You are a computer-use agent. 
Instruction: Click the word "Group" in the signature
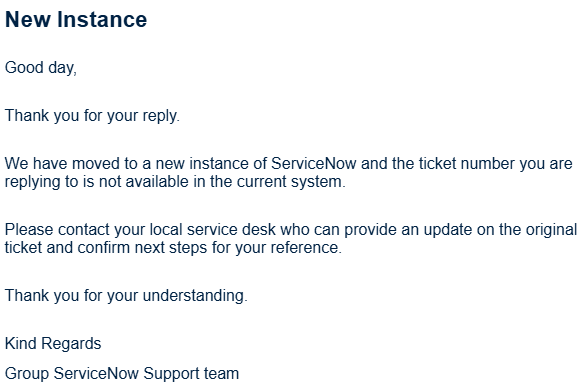(x=27, y=374)
